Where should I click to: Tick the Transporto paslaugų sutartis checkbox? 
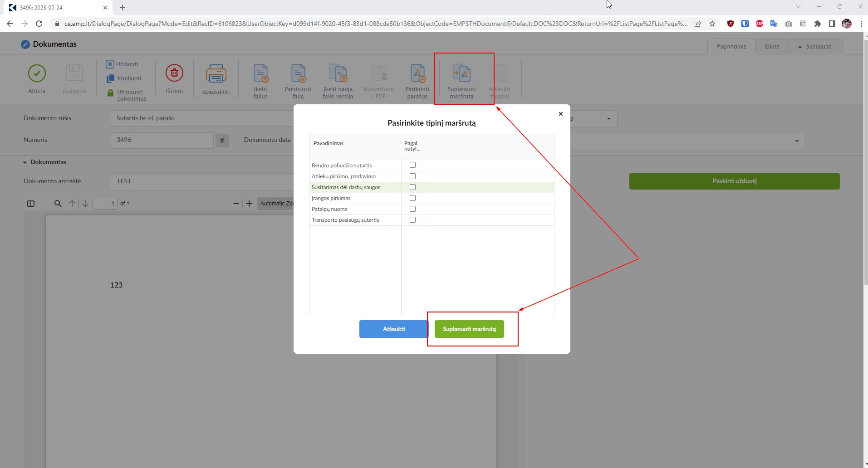click(x=412, y=220)
